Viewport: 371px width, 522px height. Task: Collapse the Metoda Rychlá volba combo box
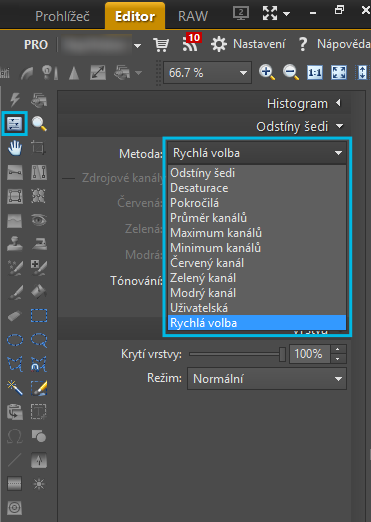click(257, 153)
